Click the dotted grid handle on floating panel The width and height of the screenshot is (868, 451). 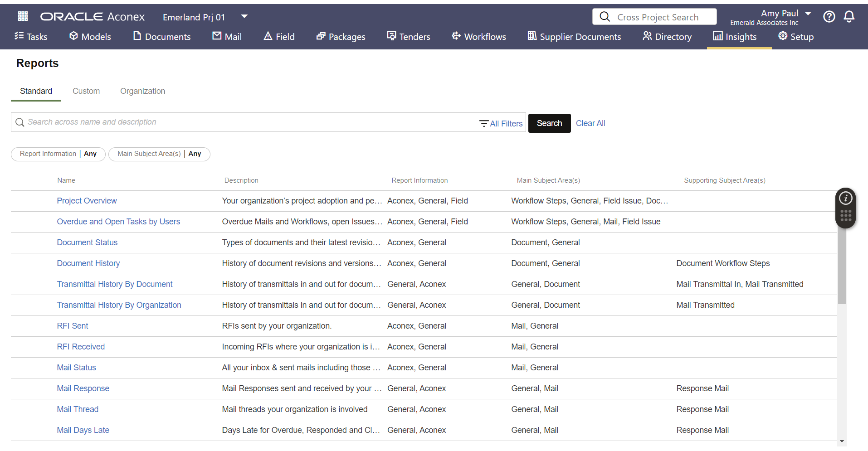pos(845,216)
